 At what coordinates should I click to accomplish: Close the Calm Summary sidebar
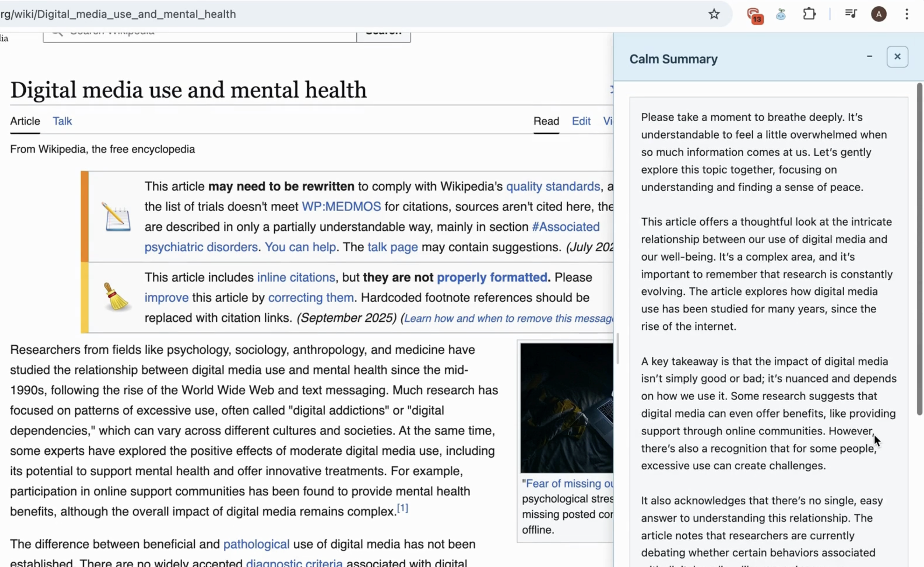[x=897, y=57]
